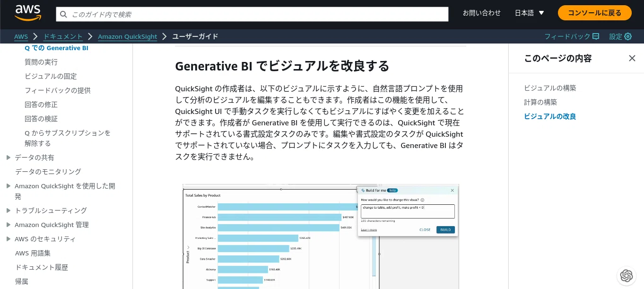The width and height of the screenshot is (644, 289).
Task: Open 回答の検証 sidebar page
Action: (41, 119)
